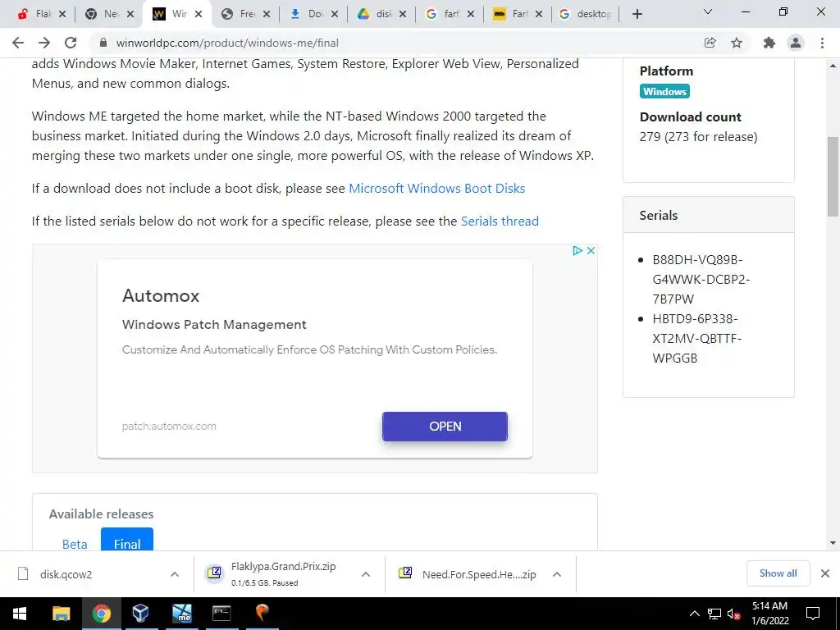The height and width of the screenshot is (630, 840).
Task: Click serial B88DH-VQ89B-G4WWK-DCBP2-7B7PW
Action: (x=701, y=280)
